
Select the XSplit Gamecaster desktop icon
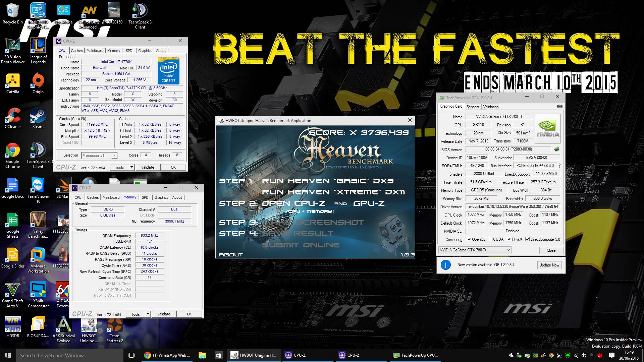tap(38, 295)
